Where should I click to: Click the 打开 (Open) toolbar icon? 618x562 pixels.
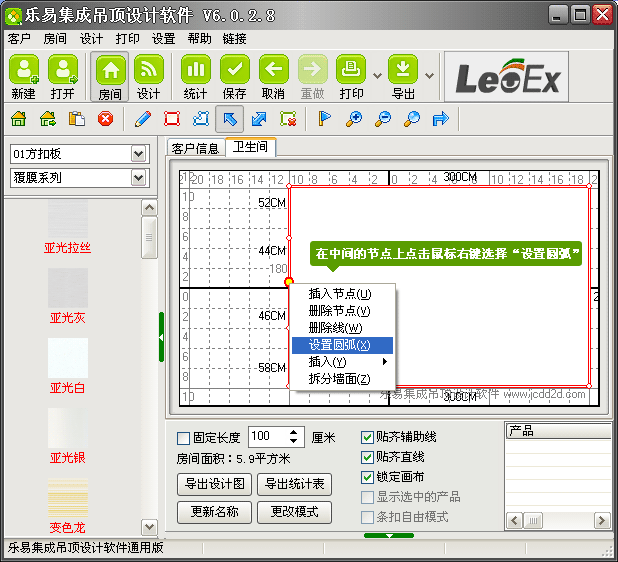[63, 72]
